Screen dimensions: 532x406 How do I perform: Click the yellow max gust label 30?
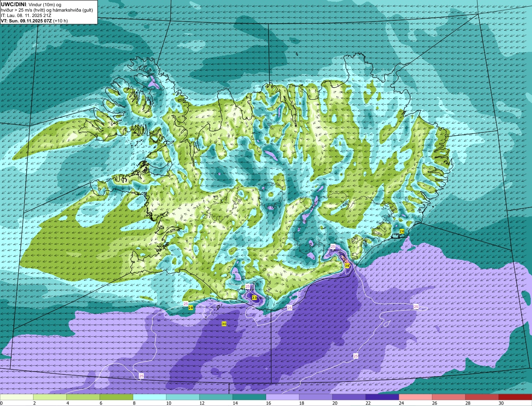(224, 323)
